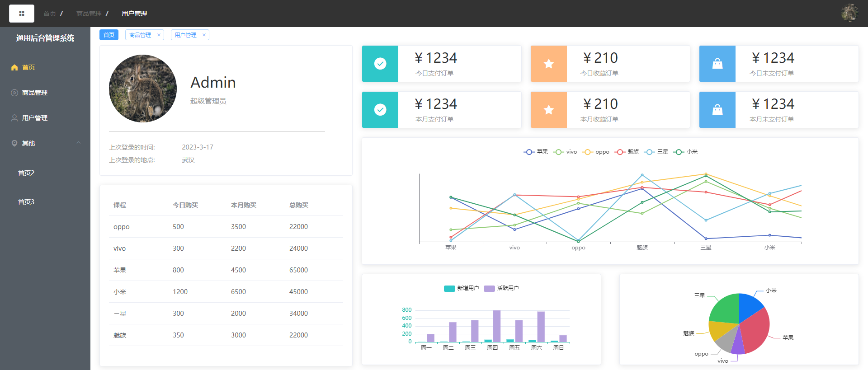Close the 用户管理 tag
This screenshot has height=370, width=868.
pos(204,35)
